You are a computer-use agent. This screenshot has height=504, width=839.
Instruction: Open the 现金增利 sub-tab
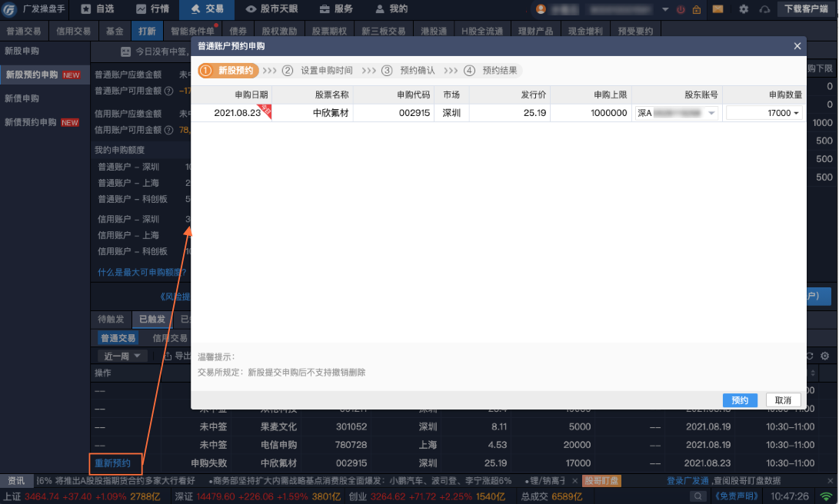click(585, 31)
